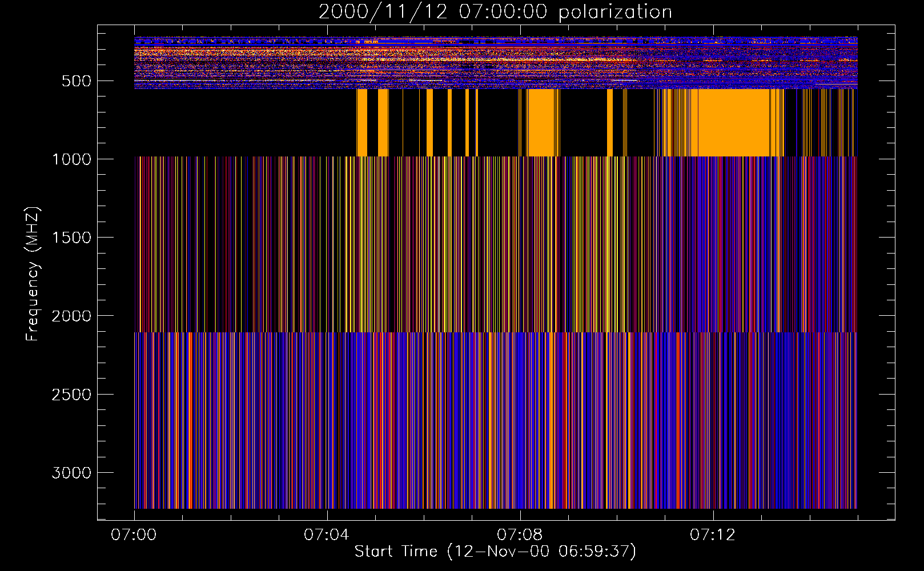Click the 1000 frequency tick label
The image size is (924, 571).
pos(71,159)
